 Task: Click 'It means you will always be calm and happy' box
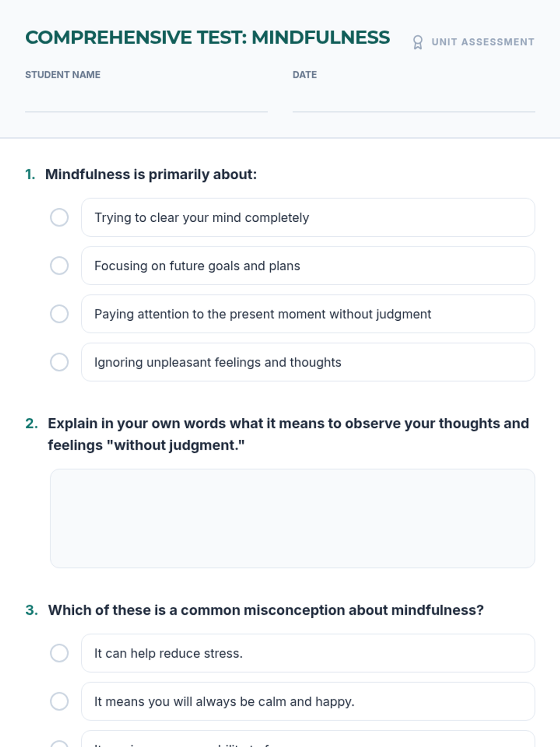pyautogui.click(x=308, y=701)
